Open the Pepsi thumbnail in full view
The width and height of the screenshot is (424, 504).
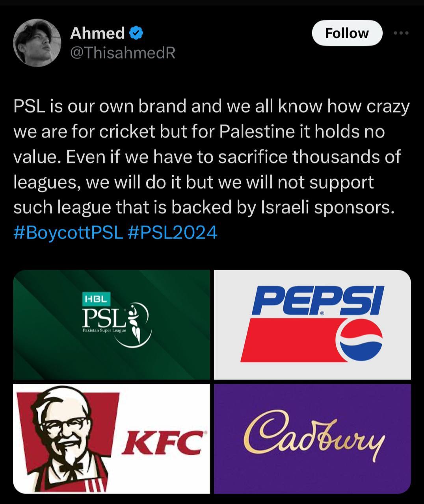[312, 324]
